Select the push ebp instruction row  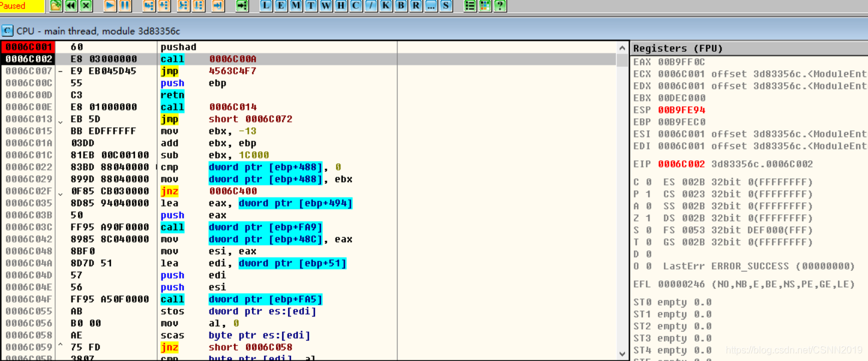pyautogui.click(x=308, y=83)
